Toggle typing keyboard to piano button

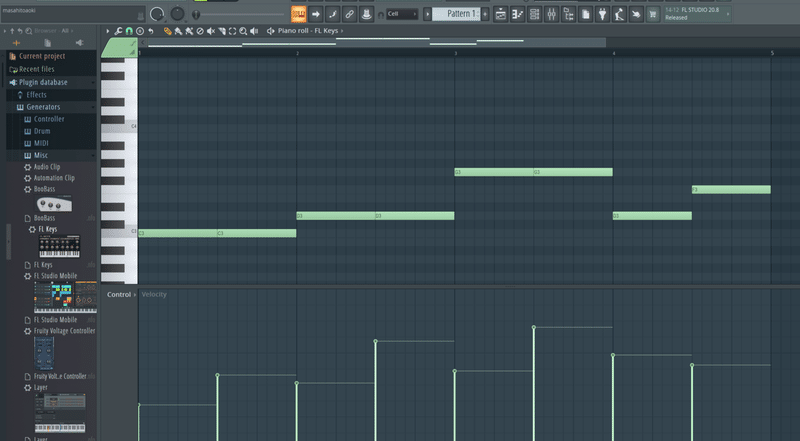coord(298,14)
